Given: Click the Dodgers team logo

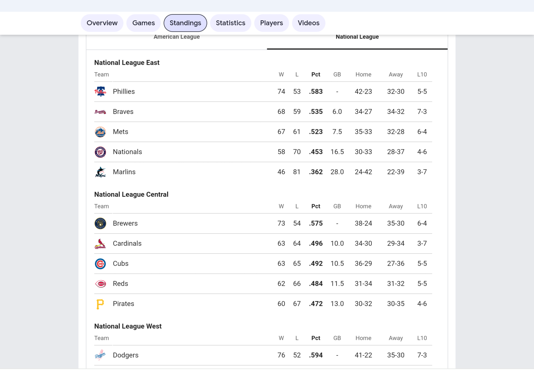Looking at the screenshot, I should [100, 355].
